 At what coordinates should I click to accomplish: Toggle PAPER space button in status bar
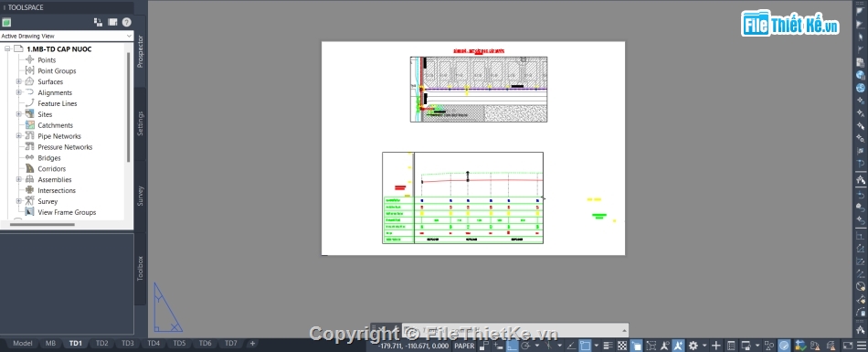point(464,346)
